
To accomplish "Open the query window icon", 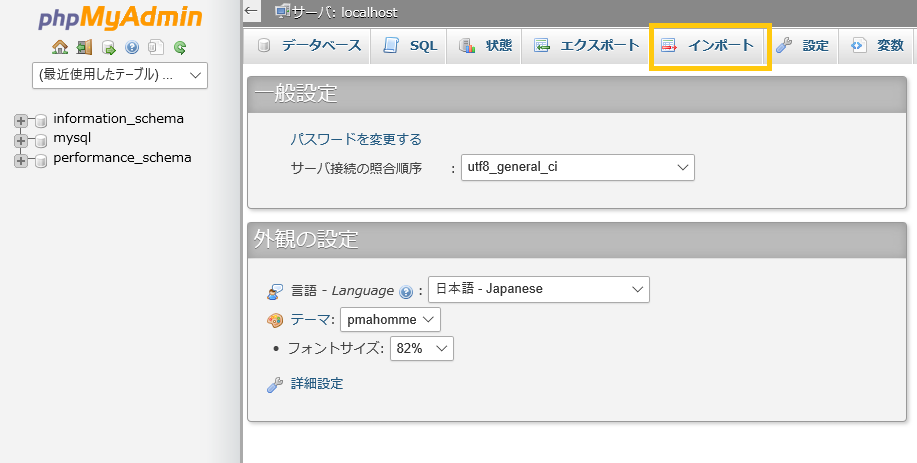I will point(108,47).
